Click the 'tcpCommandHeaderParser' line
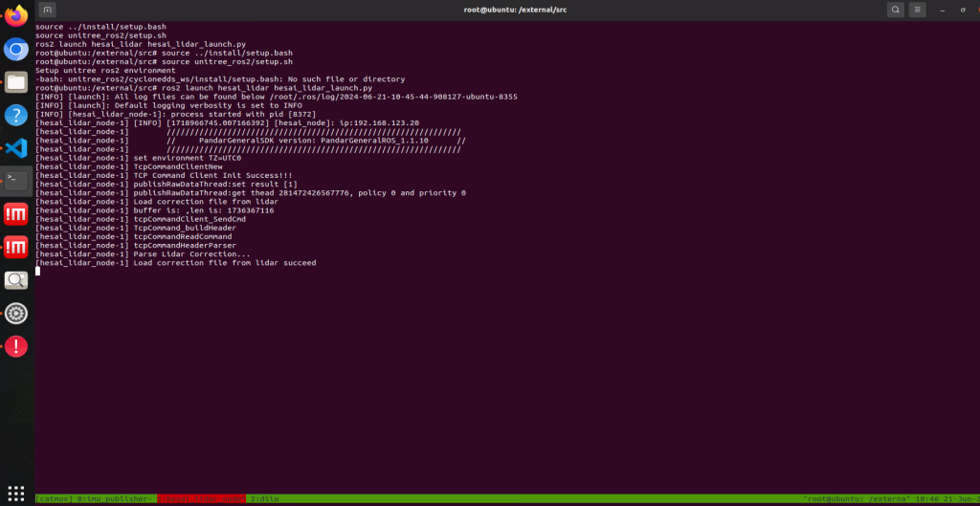 pyautogui.click(x=136, y=246)
